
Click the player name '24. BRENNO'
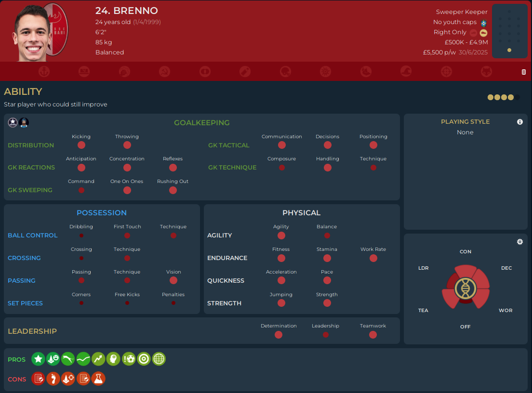coord(127,11)
